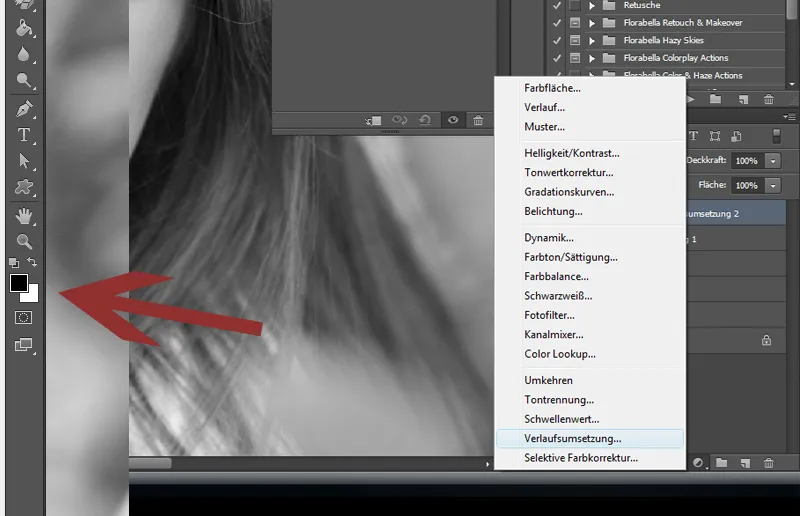Choose Verlaufsumsetzung... from the menu

589,439
